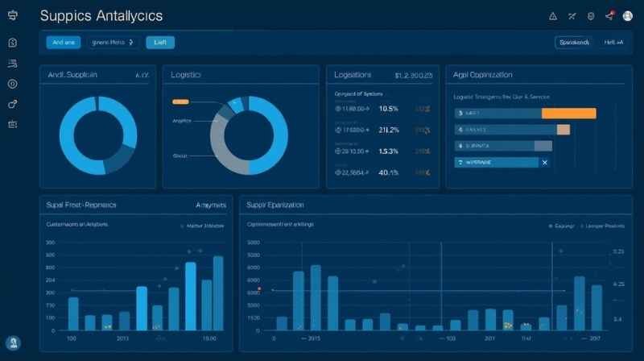The image size is (644, 361).
Task: Click the outlined button beside 'Hell' dropdown
Action: click(x=573, y=42)
